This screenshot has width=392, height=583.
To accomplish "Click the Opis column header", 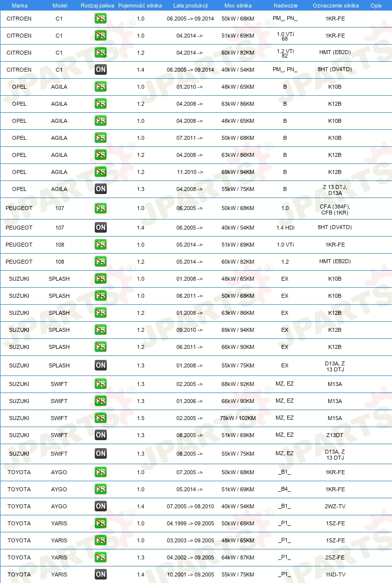I will (x=376, y=6).
